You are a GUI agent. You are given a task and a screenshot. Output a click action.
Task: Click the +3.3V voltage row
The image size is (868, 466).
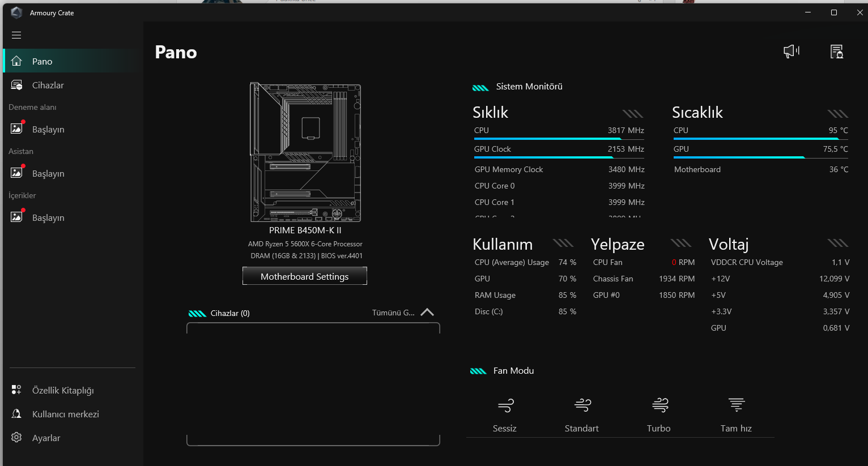point(780,311)
